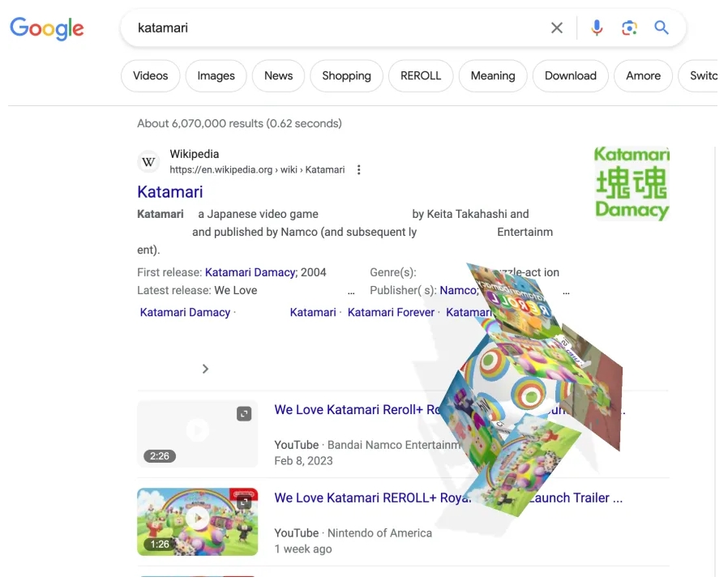Open We Love Katamari Reroll+ Bandai video
Viewport: 728px width, 581px height.
(x=358, y=410)
